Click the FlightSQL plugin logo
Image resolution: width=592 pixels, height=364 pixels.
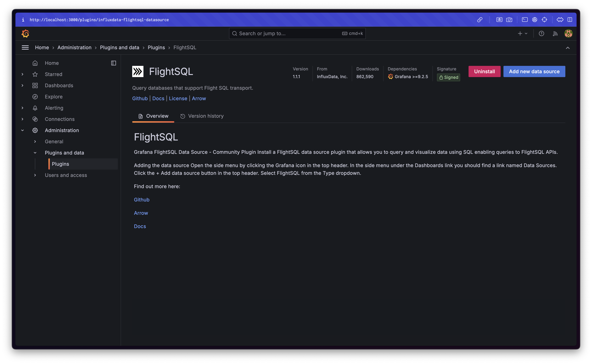138,71
